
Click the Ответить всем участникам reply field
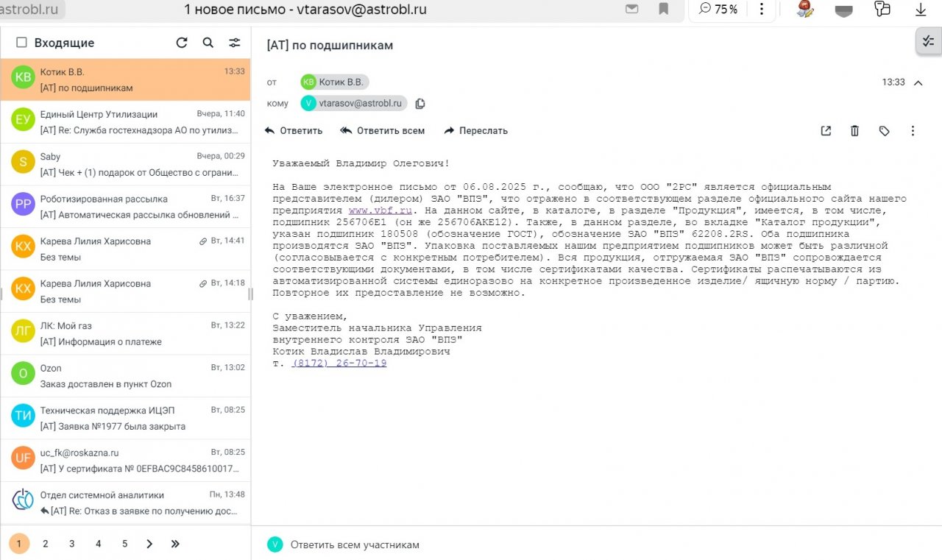[x=355, y=545]
